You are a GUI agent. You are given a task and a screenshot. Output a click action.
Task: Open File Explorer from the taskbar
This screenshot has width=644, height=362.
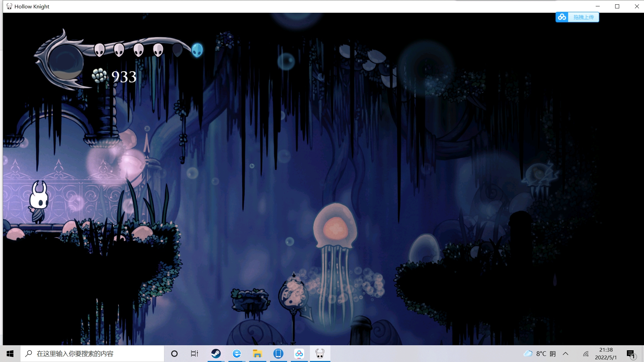(258, 354)
